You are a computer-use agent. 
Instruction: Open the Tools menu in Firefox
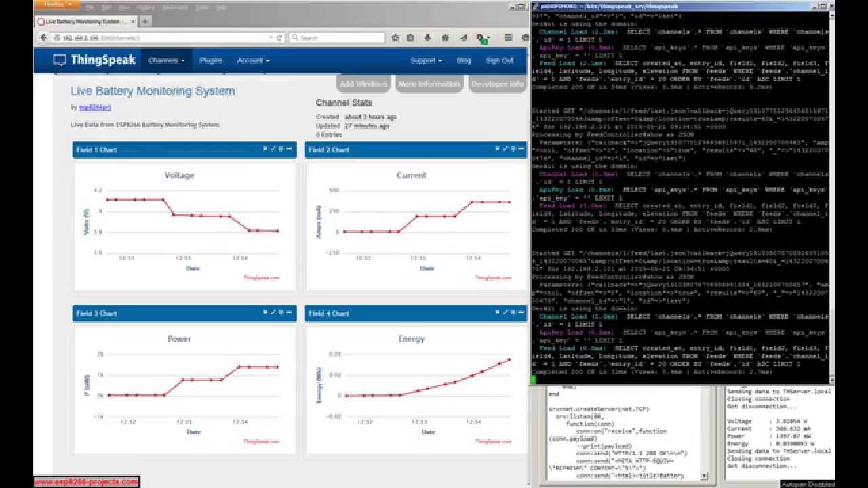pyautogui.click(x=202, y=7)
